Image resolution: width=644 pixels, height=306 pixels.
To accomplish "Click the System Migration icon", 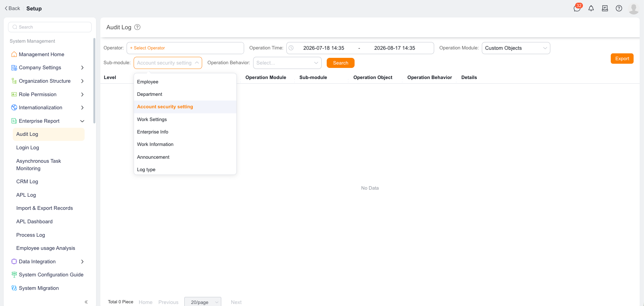I will pos(14,288).
